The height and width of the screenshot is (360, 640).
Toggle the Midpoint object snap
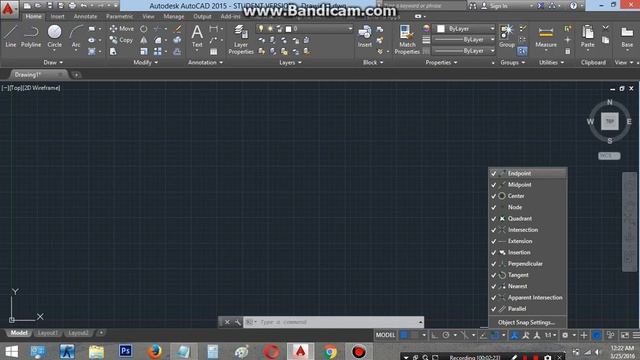[x=528, y=184]
